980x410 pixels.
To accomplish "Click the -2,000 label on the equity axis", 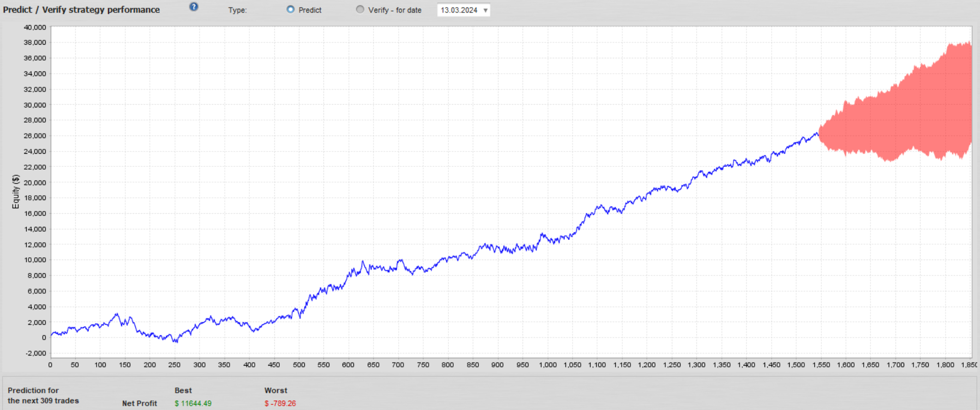I will [x=35, y=353].
